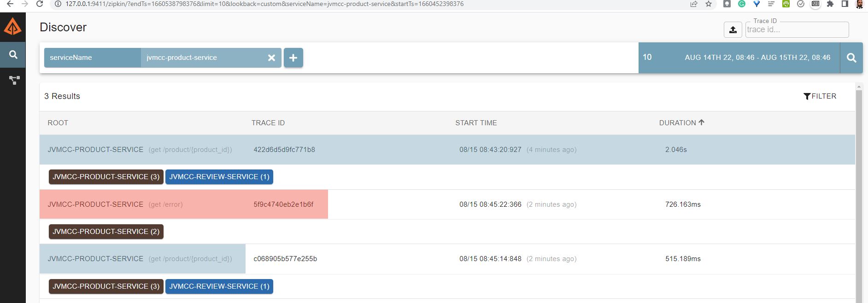Edit the jvmcc-product-service value field
The image size is (868, 303).
coord(203,58)
